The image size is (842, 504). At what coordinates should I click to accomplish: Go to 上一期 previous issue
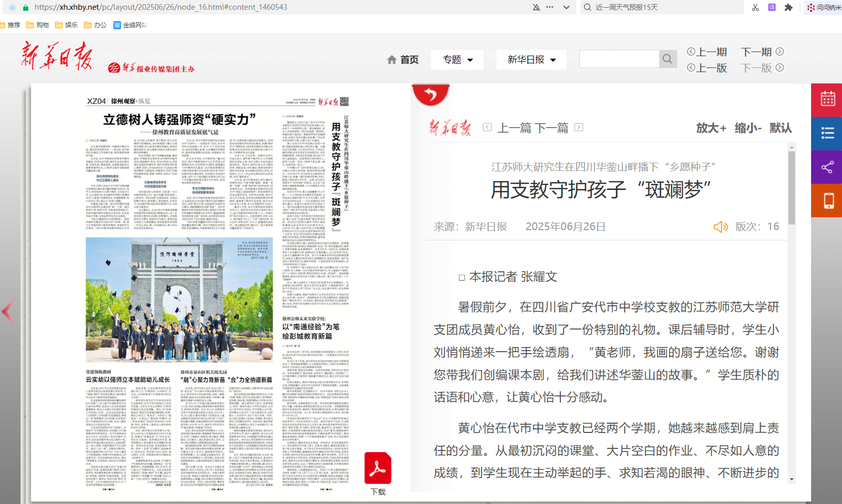(x=707, y=52)
